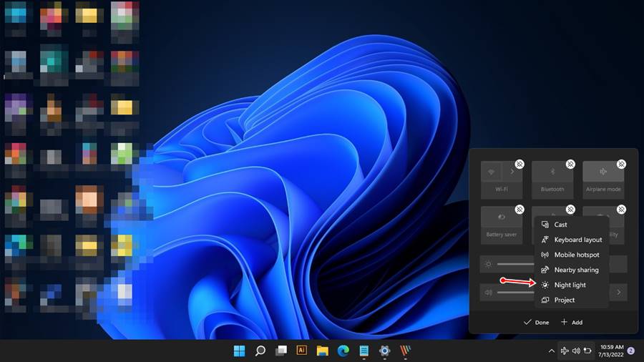Adjust the brightness slider
Viewport: 644px width, 362px height.
tap(515, 264)
